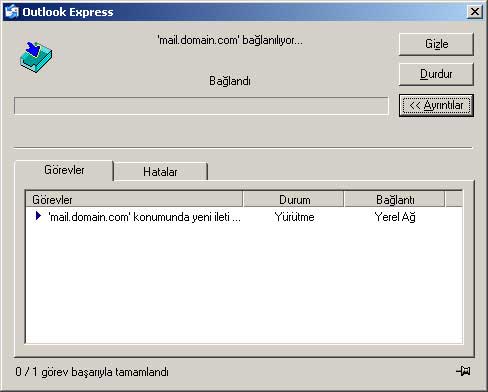Select the 'mail.domain.com' konumunda yeni ileti task row

tap(244, 217)
